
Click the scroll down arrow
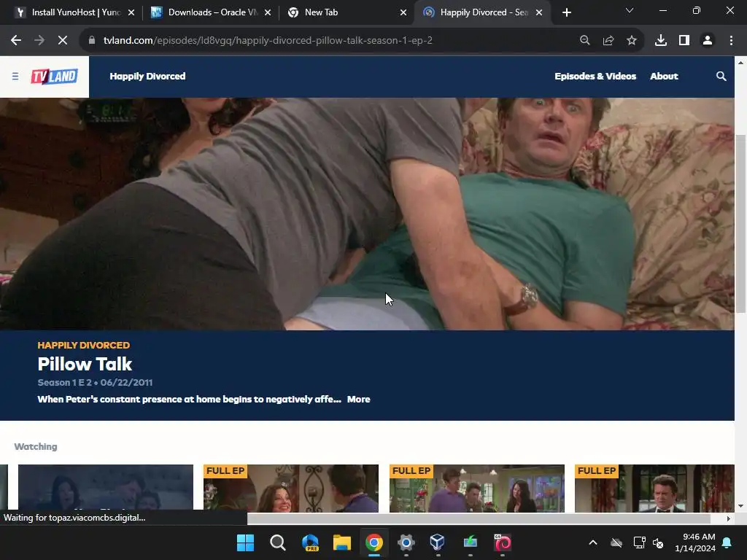pyautogui.click(x=740, y=506)
